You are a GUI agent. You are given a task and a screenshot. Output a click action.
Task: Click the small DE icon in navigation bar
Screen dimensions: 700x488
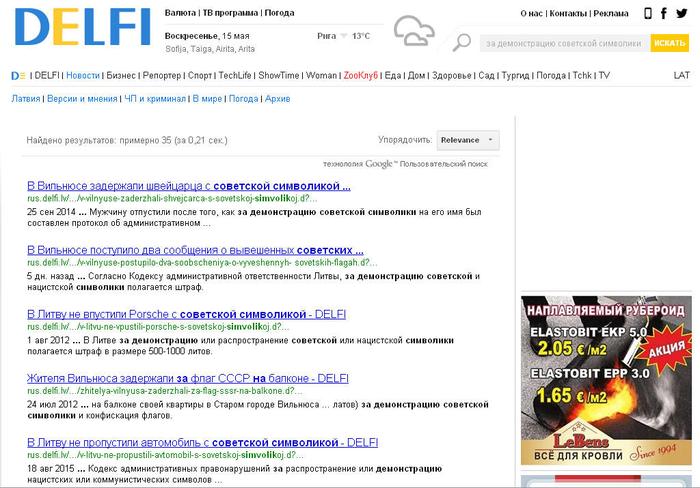point(17,75)
